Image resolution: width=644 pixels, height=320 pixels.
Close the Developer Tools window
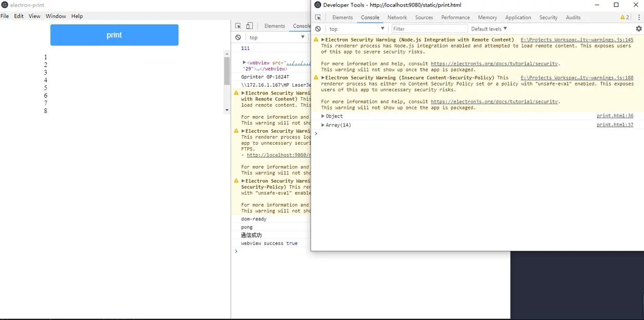tap(636, 5)
